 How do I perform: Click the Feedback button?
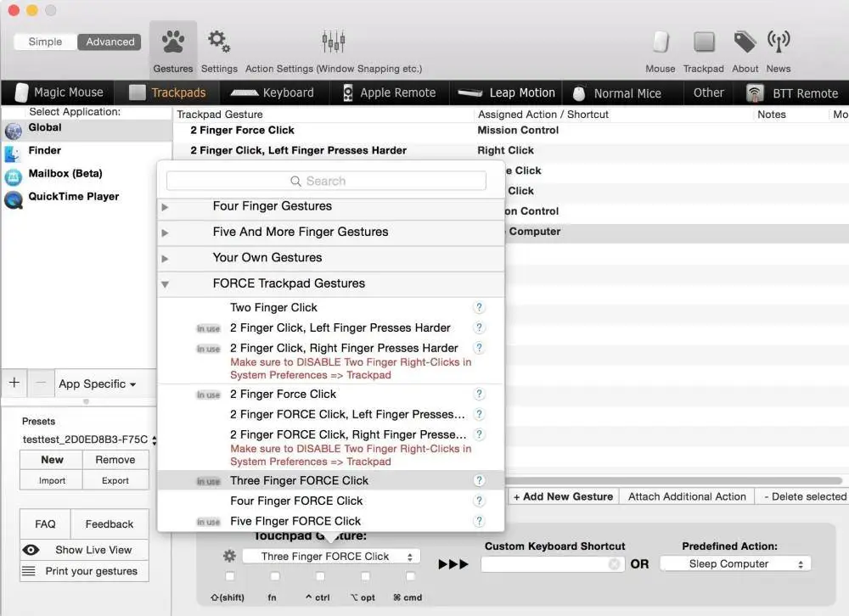(110, 524)
